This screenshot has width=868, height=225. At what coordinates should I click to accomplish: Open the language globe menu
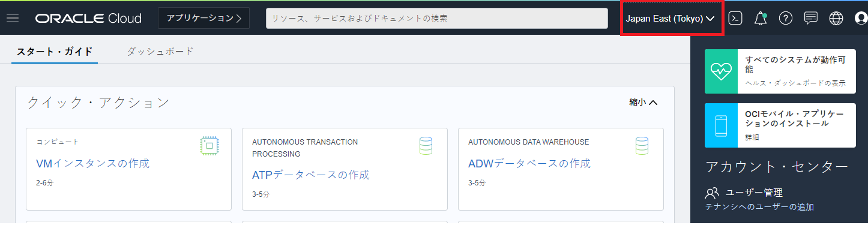[836, 18]
